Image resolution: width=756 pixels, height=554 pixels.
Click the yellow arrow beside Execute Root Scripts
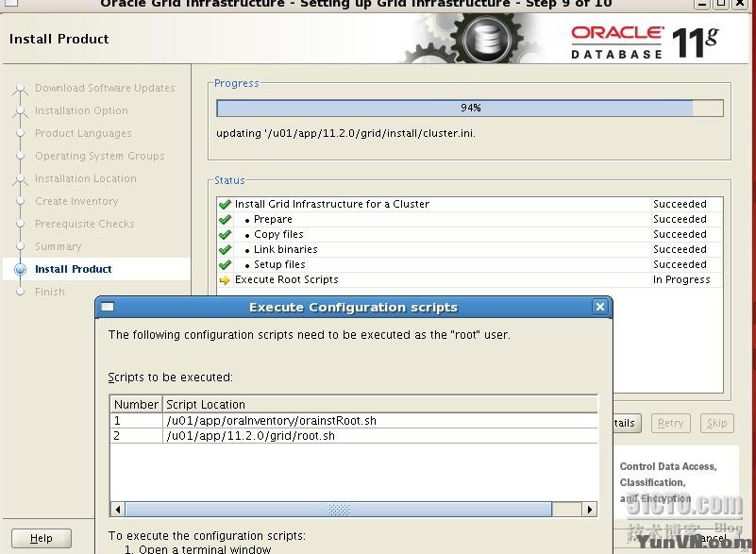225,279
